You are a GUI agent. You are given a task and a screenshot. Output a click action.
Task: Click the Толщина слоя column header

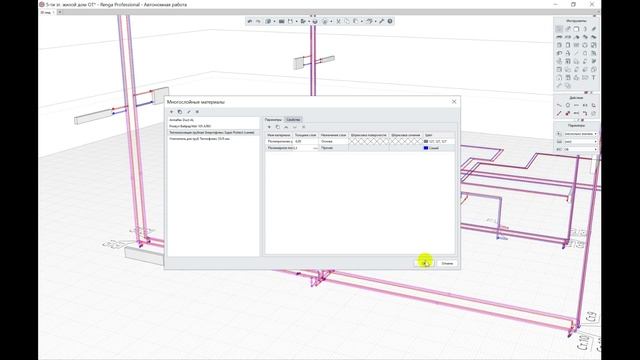pos(306,135)
